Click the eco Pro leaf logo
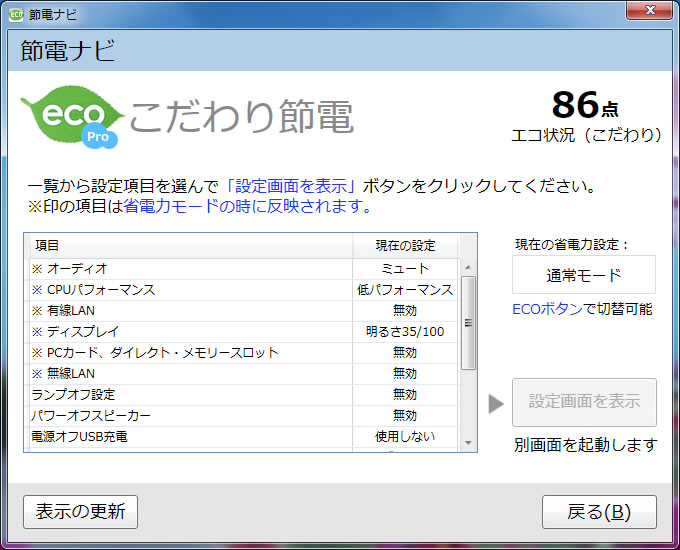680x550 pixels. (72, 117)
